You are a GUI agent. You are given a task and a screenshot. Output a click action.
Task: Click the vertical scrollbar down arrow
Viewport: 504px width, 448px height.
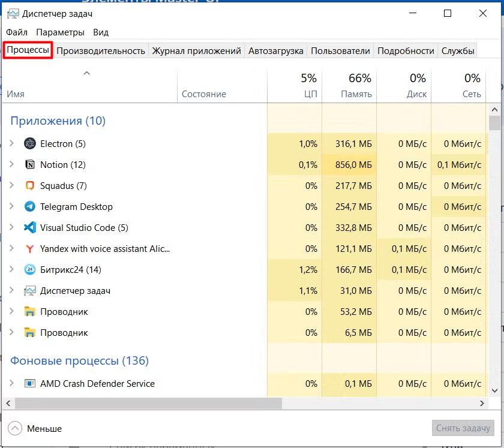coord(494,391)
